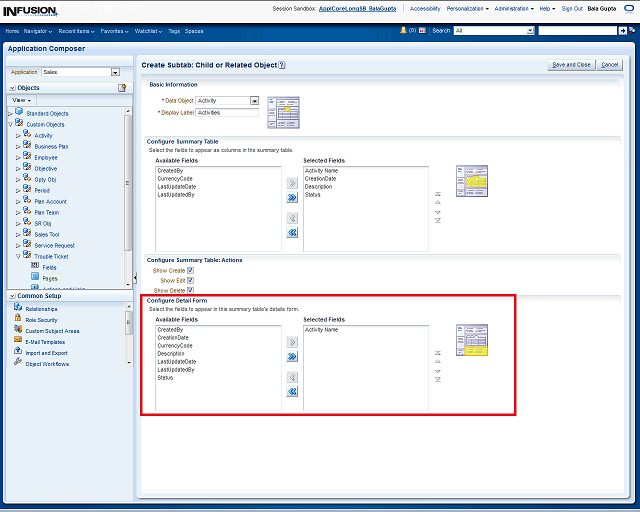Uncheck the Show Edit checkbox
640x512 pixels.
[x=190, y=280]
